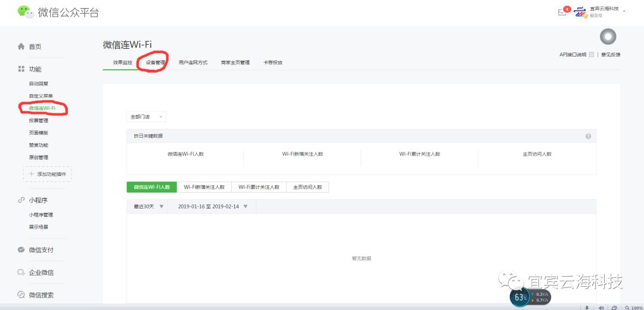Select the Wi-Fi新增关注人数 chart toggle
This screenshot has height=310, width=644.
204,187
